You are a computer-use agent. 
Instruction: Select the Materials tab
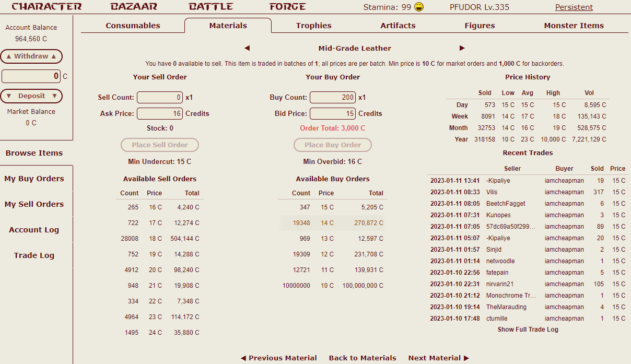pos(228,25)
